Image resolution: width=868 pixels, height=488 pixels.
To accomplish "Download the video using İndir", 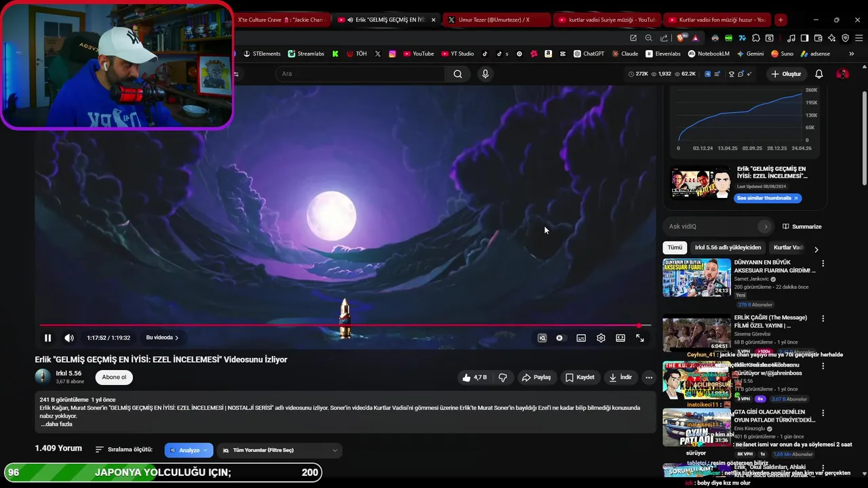I will click(620, 378).
